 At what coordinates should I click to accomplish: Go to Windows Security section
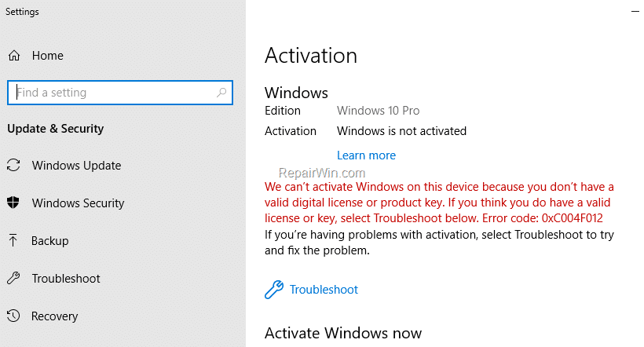point(78,203)
